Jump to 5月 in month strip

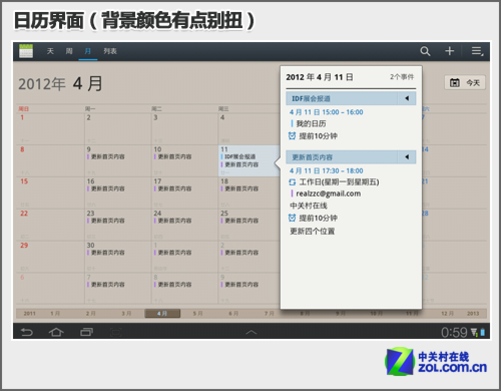(198, 313)
